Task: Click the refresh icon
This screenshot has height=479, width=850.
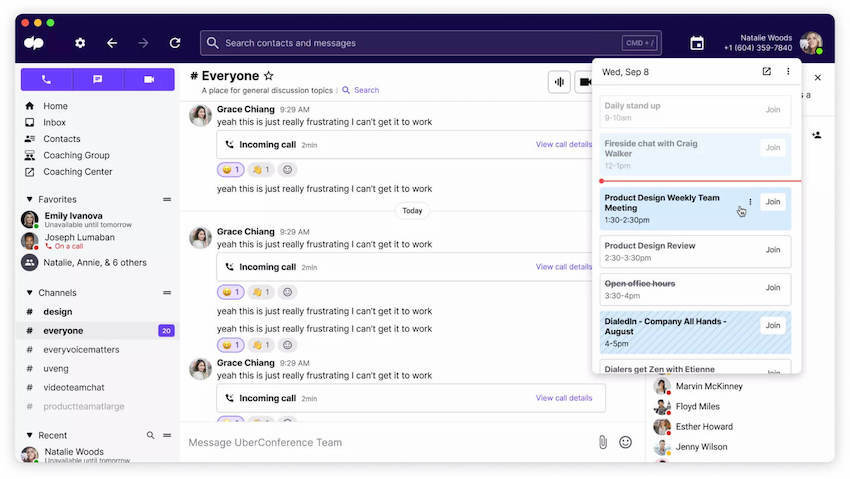Action: click(x=175, y=43)
